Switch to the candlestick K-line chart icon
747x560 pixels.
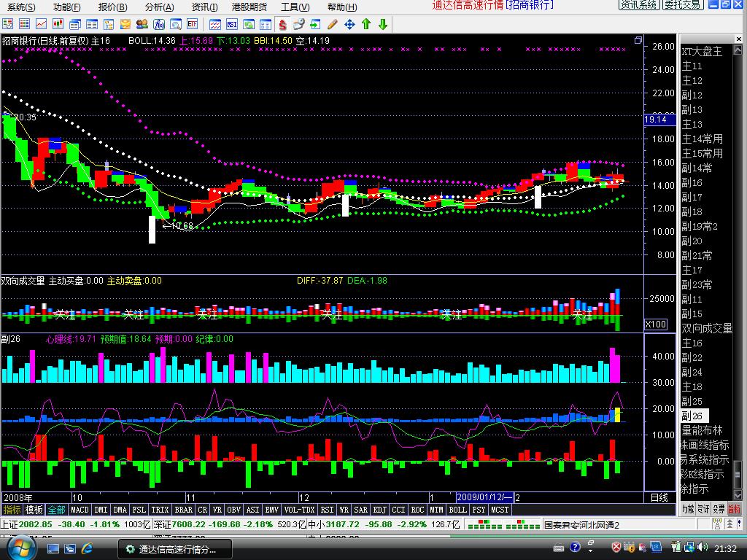click(58, 24)
